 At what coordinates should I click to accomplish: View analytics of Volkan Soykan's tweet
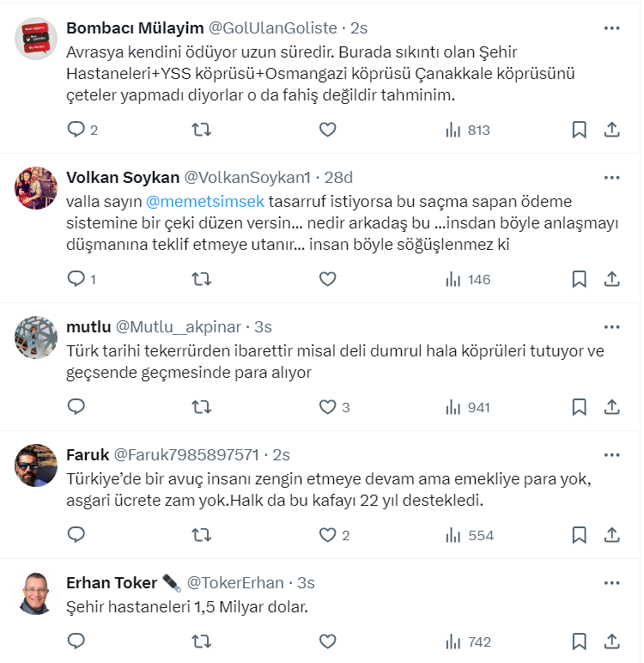coord(467,279)
